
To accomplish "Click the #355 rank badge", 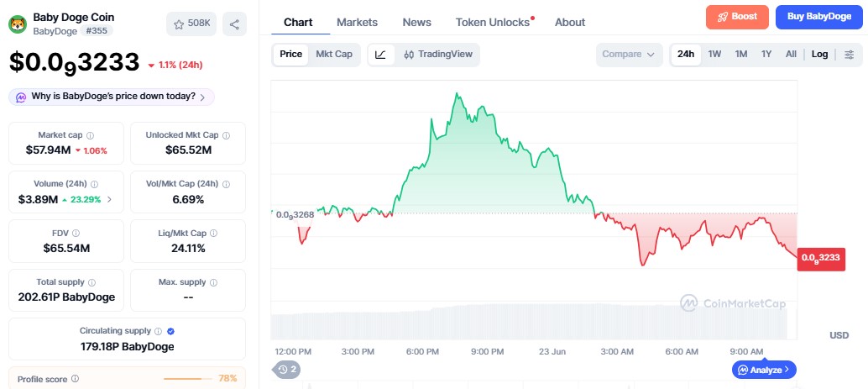I will point(97,31).
